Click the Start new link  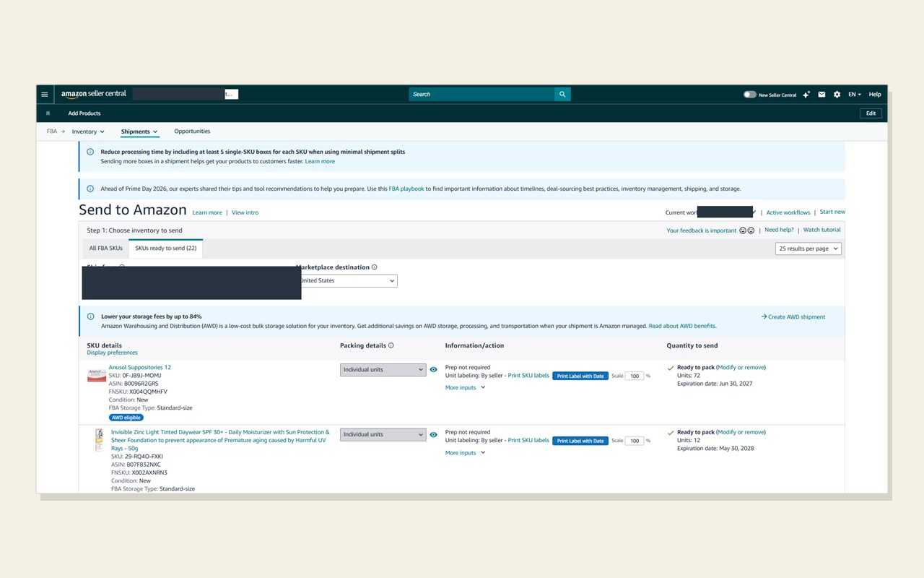(832, 212)
